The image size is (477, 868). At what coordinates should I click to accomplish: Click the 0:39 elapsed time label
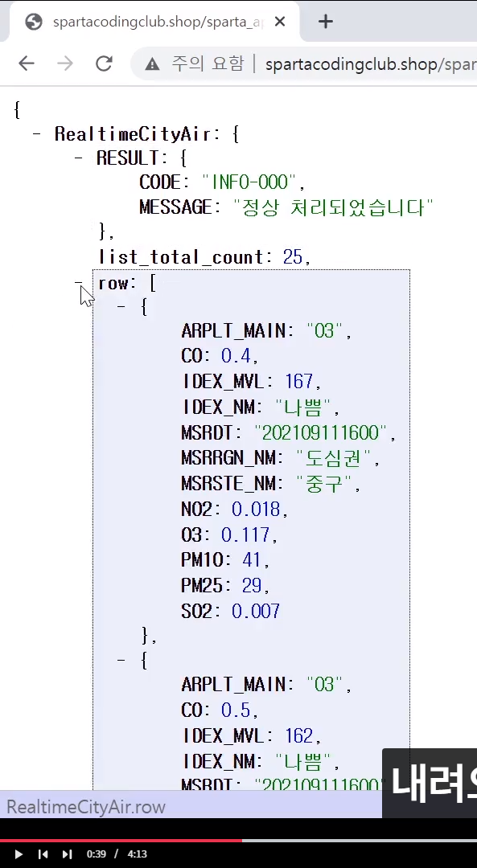[x=97, y=854]
